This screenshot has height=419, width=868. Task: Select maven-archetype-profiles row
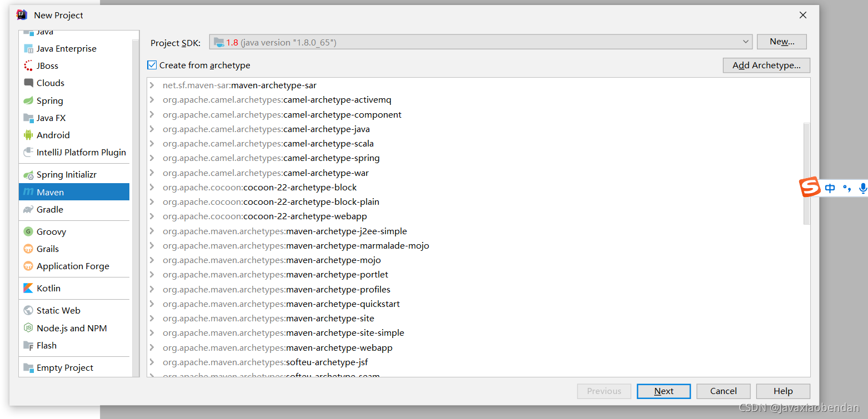click(478, 290)
